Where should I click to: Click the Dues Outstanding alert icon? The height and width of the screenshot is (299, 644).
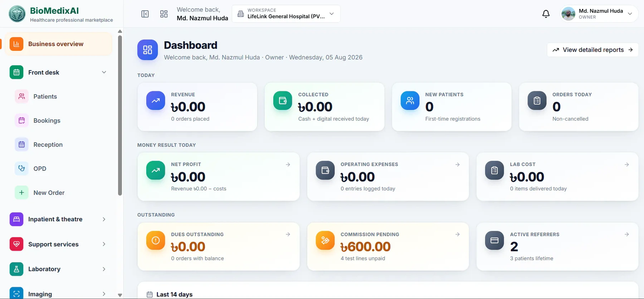(156, 240)
